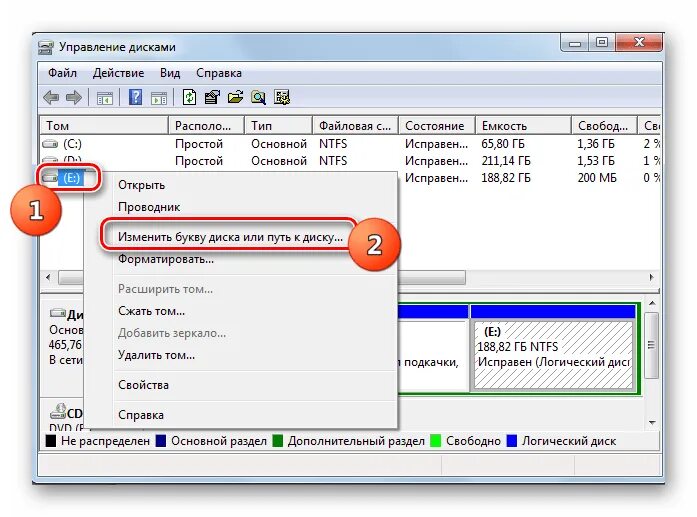This screenshot has height=517, width=697.
Task: Choose Удалить том... in the context menu
Action: pyautogui.click(x=156, y=355)
